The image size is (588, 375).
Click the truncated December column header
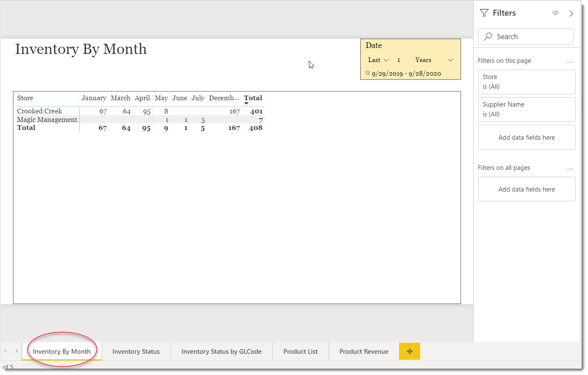(224, 98)
